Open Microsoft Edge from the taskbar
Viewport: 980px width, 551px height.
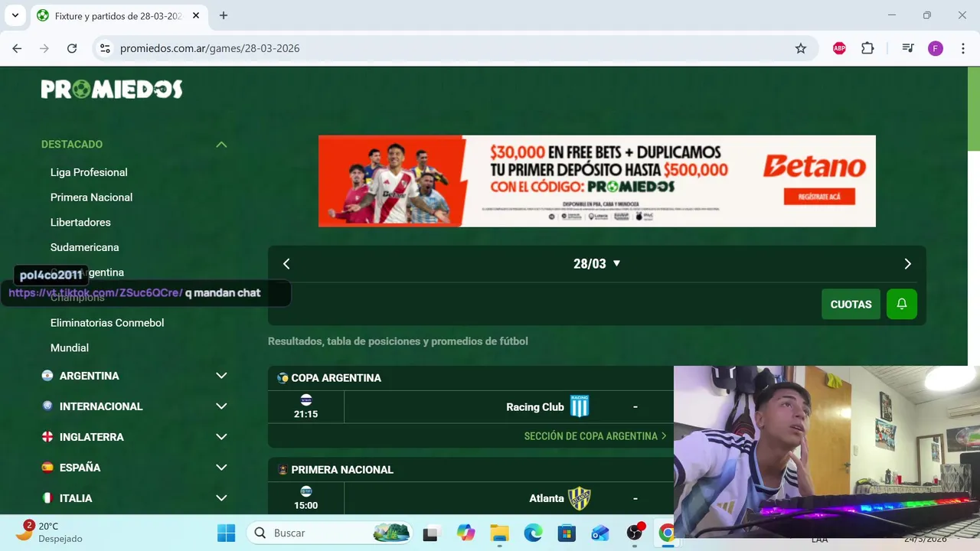click(533, 533)
